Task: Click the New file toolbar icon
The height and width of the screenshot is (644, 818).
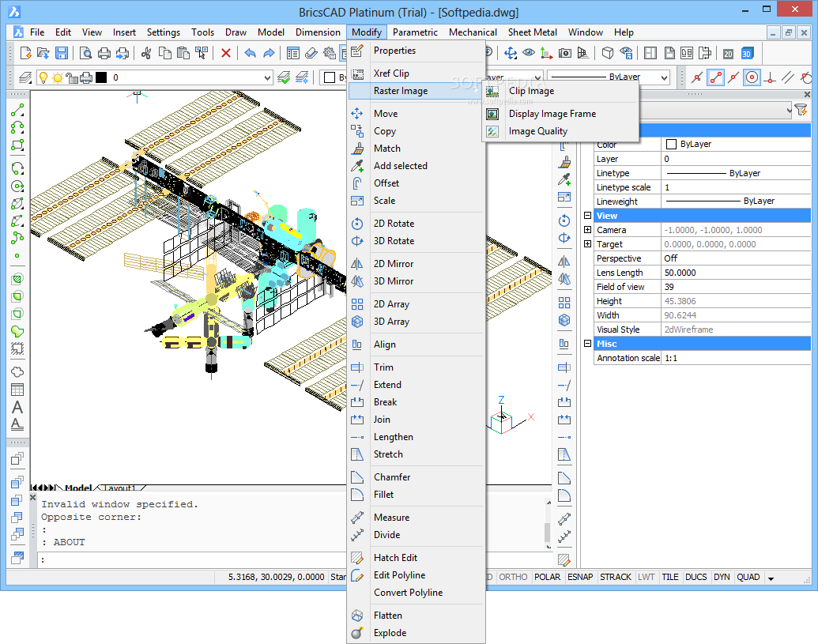Action: tap(25, 53)
